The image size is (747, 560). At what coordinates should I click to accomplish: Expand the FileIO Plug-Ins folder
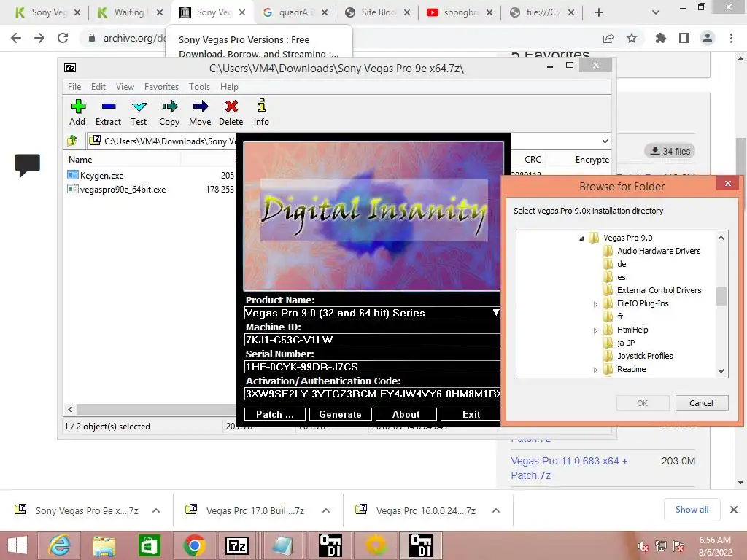595,304
